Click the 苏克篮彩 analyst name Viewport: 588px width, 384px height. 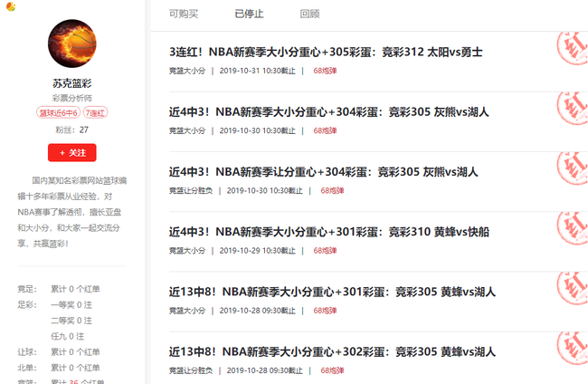[72, 83]
